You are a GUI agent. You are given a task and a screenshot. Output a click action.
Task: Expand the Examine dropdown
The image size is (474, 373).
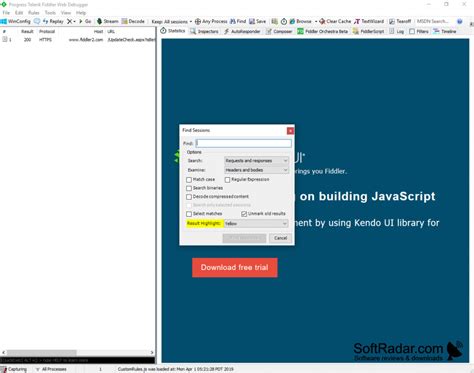(x=256, y=170)
